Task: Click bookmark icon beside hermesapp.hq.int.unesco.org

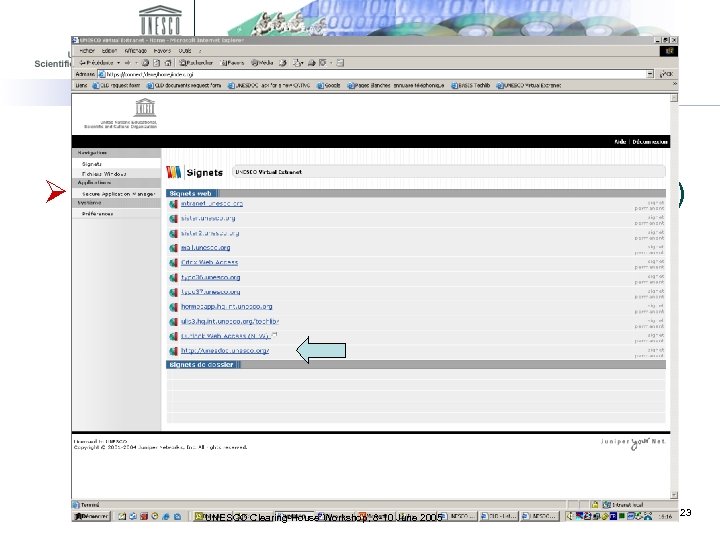Action: (x=173, y=307)
